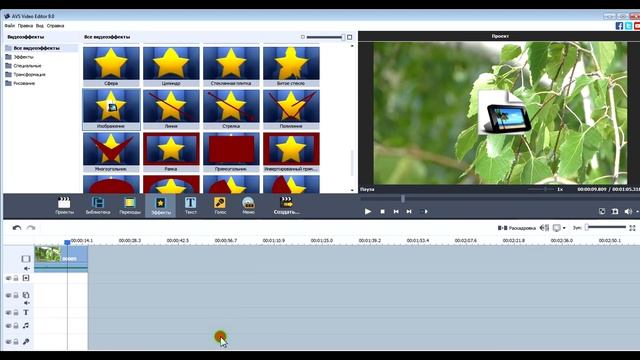Toggle the lock of the voice track

coord(16,342)
